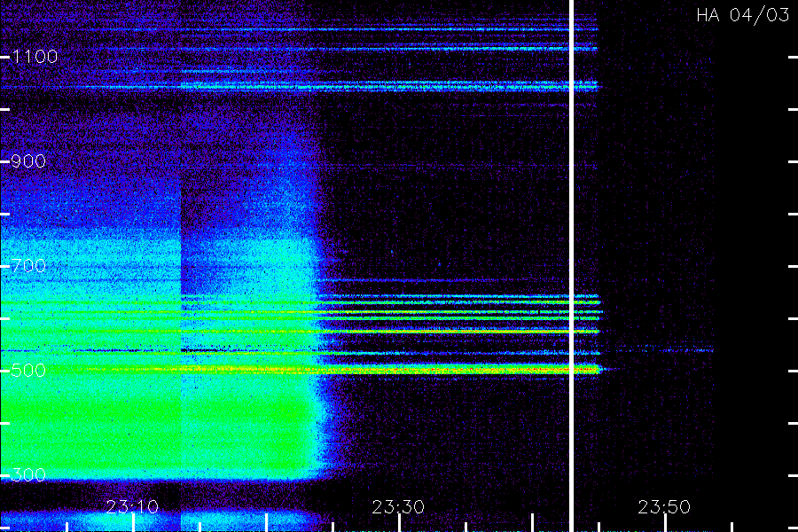The image size is (798, 532).
Task: Click the 500 frequency axis label
Action: tap(28, 370)
